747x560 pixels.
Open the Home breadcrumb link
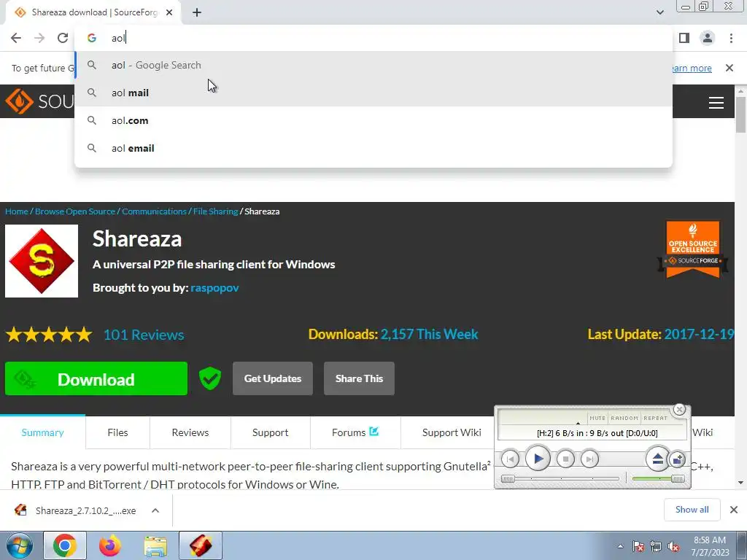coord(17,211)
